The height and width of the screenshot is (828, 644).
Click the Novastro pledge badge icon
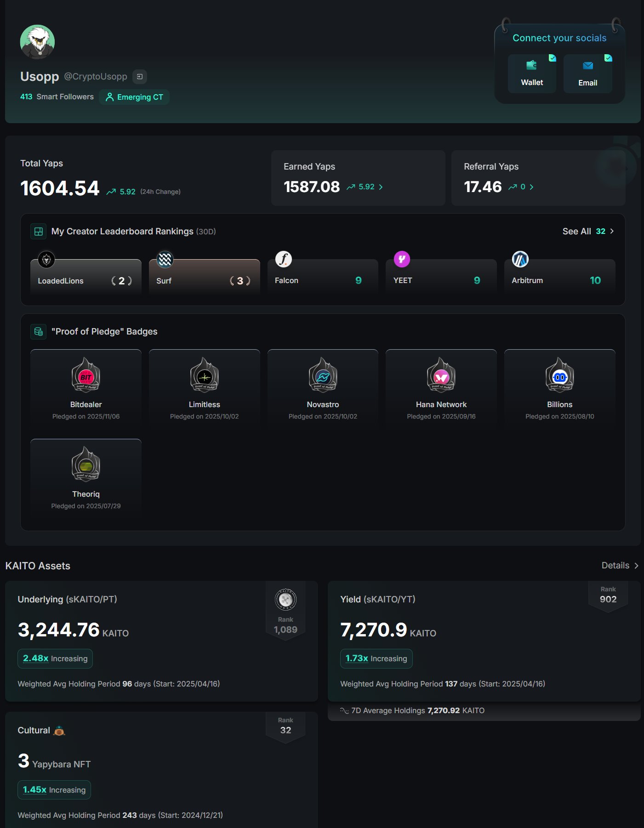point(323,375)
